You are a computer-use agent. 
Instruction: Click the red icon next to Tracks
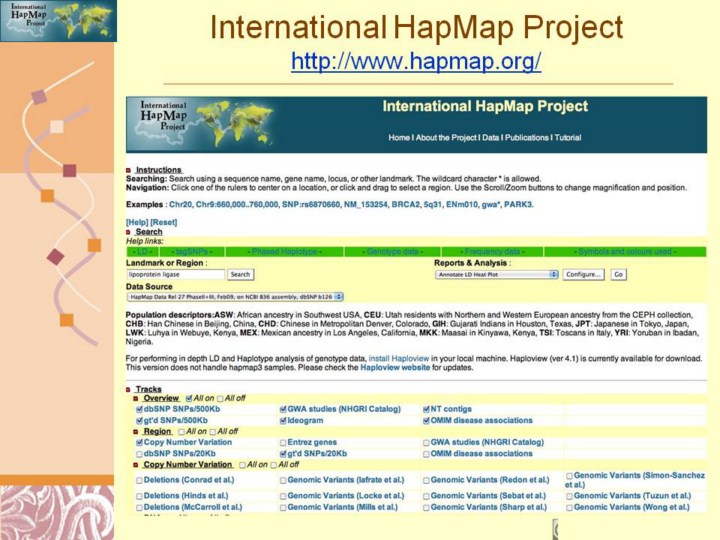click(129, 389)
